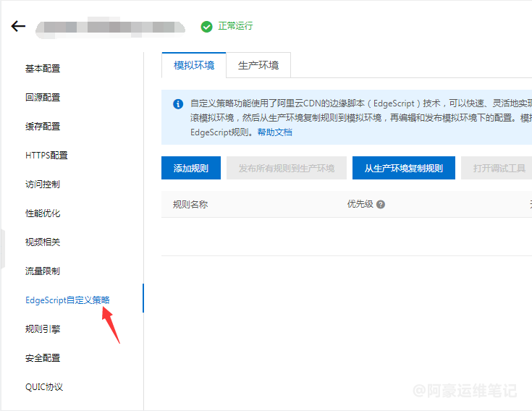
Task: Switch to the 生产环境 tab
Action: point(258,65)
